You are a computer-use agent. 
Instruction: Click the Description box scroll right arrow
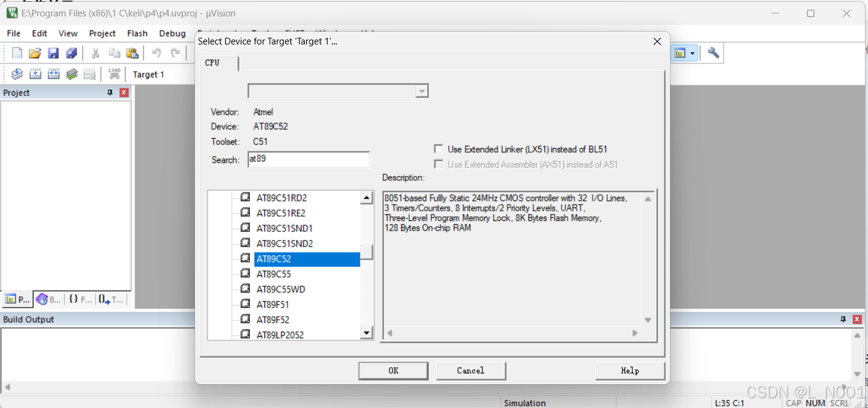(635, 333)
